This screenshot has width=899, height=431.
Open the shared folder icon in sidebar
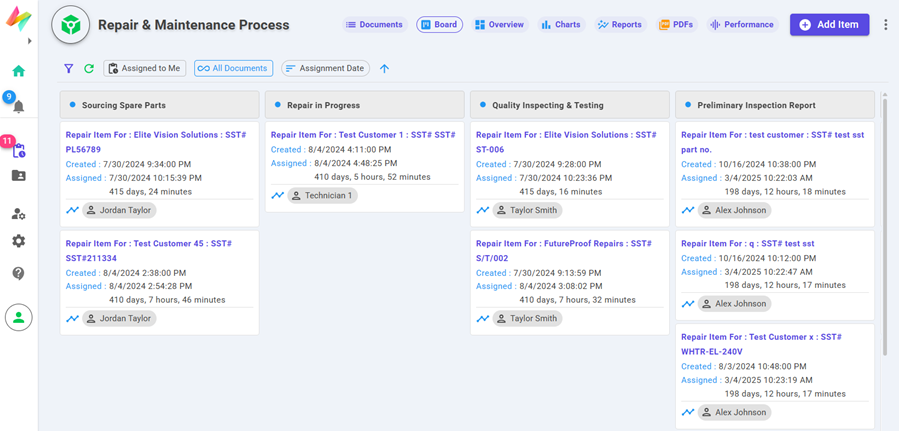coord(18,176)
